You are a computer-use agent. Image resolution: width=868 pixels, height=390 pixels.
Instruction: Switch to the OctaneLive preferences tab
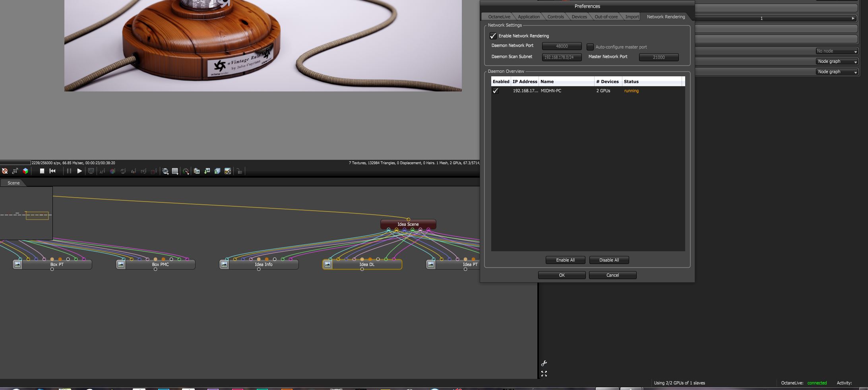[x=499, y=17]
